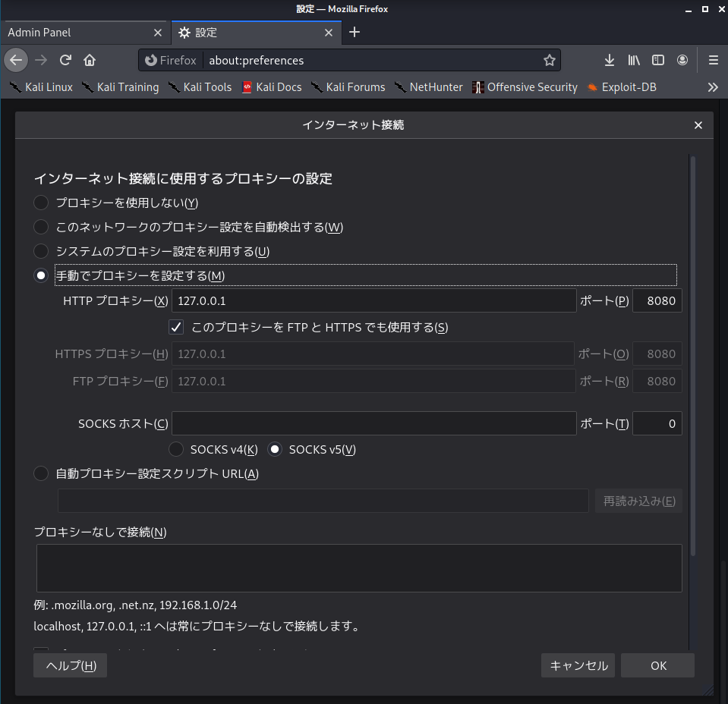The image size is (728, 704).
Task: Bookmark this page with star icon
Action: [549, 60]
